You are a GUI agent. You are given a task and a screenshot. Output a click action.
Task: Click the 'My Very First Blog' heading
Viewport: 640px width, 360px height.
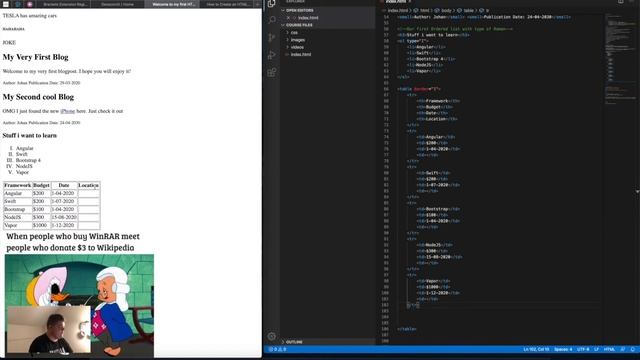pos(36,57)
